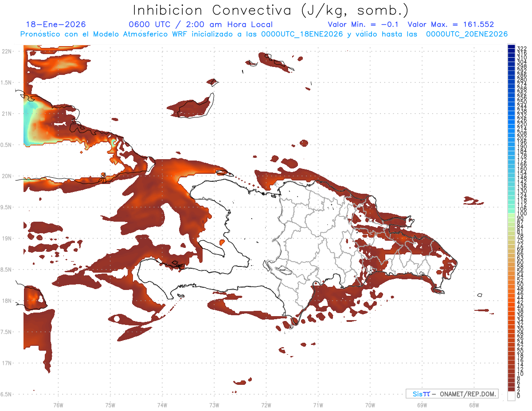Click the '280' value on the color scale
The image size is (532, 411).
pyautogui.click(x=521, y=80)
